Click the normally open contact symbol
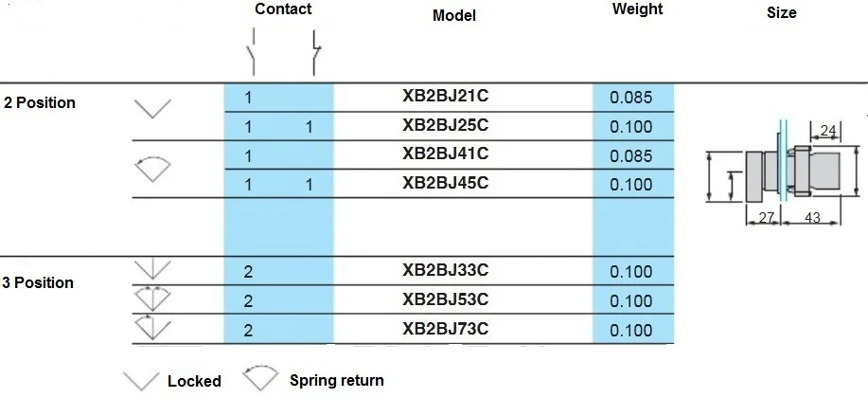868x398 pixels. pyautogui.click(x=252, y=53)
